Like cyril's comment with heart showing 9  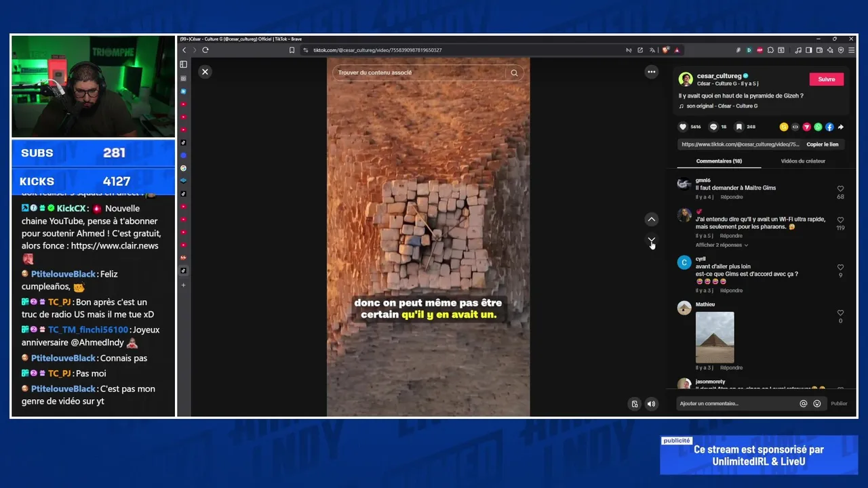click(x=840, y=268)
